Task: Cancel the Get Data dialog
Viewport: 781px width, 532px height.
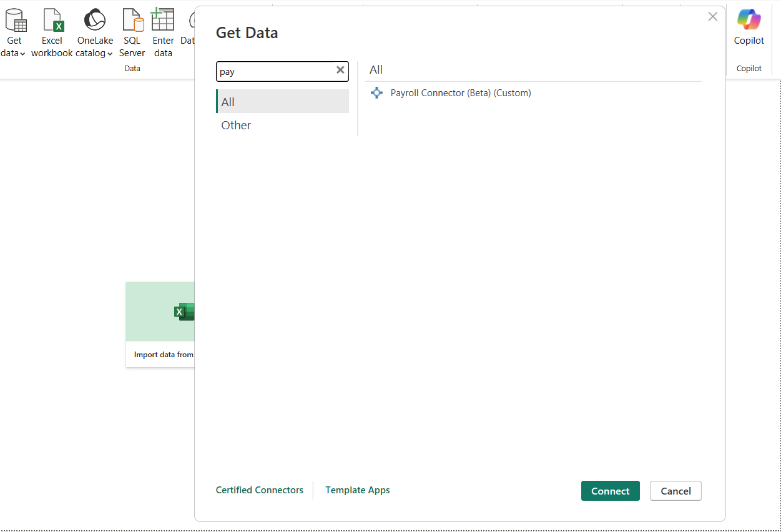Action: (675, 491)
